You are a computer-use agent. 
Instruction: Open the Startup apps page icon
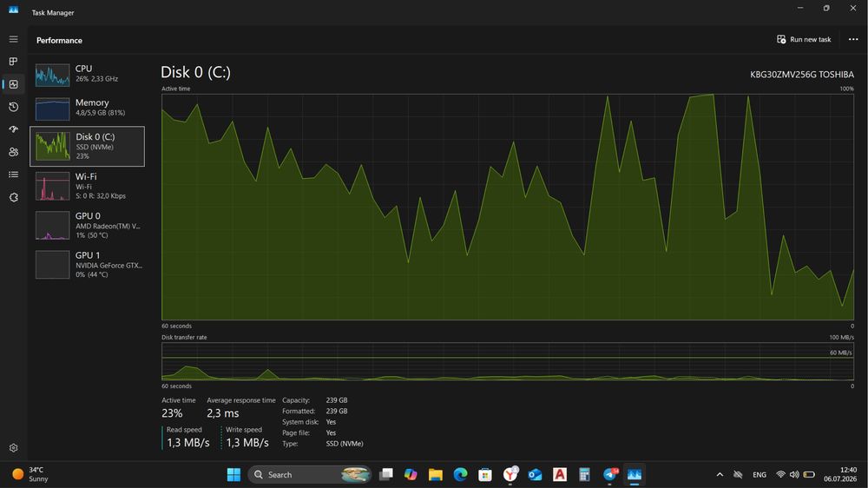(13, 129)
